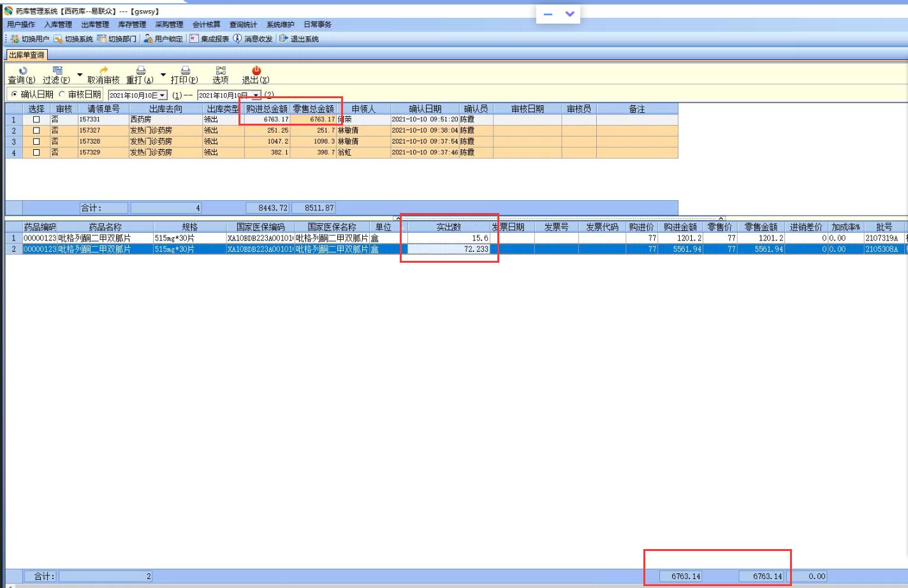The image size is (908, 588).
Task: Lock the user with 用户锁定 icon
Action: pos(148,39)
